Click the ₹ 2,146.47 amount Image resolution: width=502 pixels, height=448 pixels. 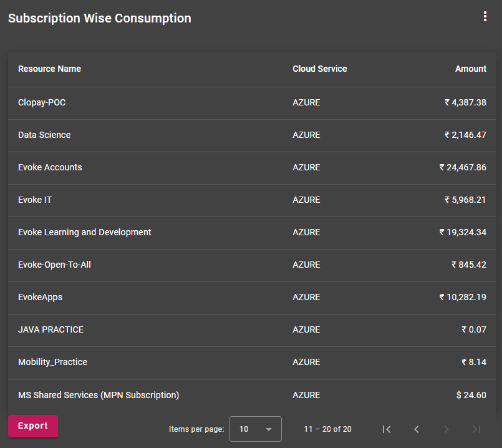coord(465,135)
